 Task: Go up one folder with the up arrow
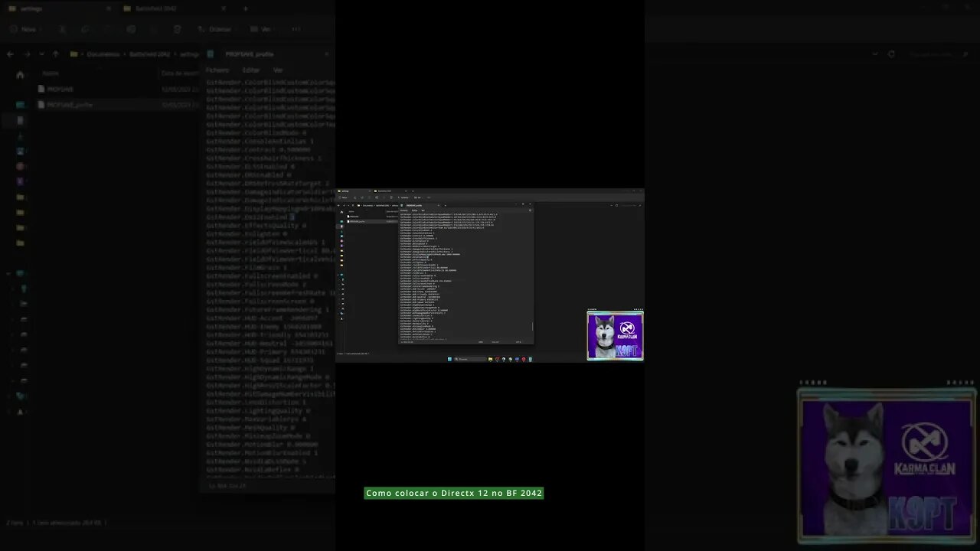(x=56, y=54)
